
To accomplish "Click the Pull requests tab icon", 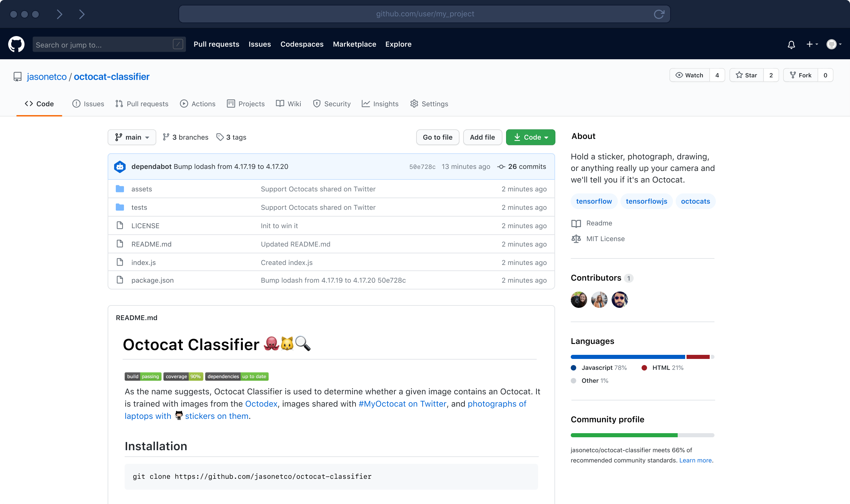I will [120, 104].
